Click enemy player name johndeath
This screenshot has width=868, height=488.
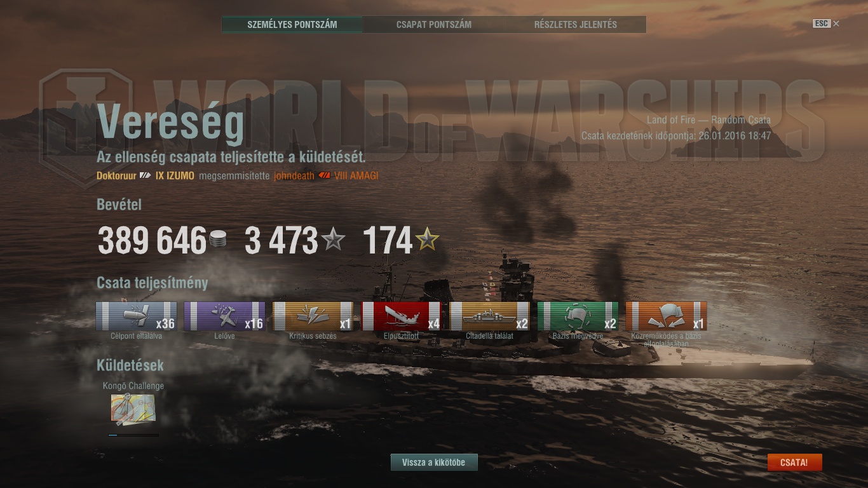(x=294, y=176)
